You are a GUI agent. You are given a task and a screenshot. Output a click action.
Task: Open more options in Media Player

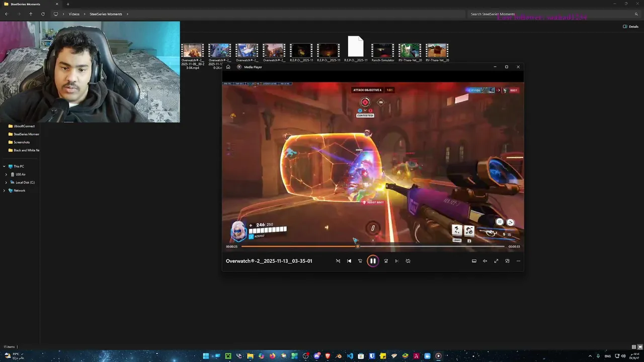pyautogui.click(x=518, y=261)
